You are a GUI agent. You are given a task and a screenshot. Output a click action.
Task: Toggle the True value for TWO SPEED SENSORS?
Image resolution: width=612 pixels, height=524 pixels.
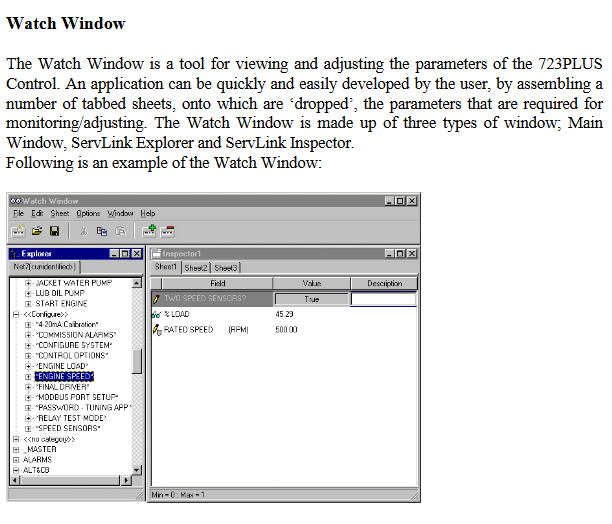point(311,299)
